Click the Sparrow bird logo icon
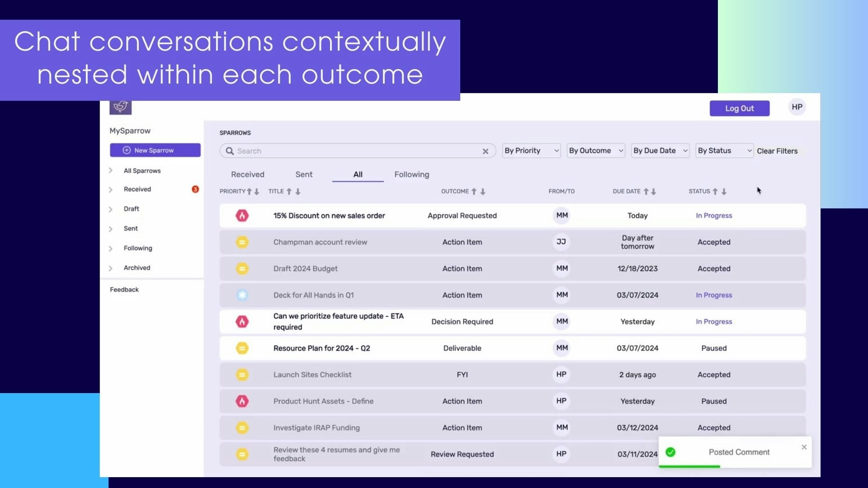Viewport: 868px width, 488px height. click(120, 107)
